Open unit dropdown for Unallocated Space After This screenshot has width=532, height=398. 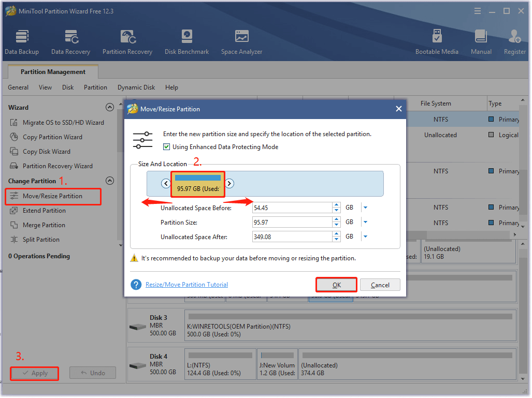tap(365, 237)
